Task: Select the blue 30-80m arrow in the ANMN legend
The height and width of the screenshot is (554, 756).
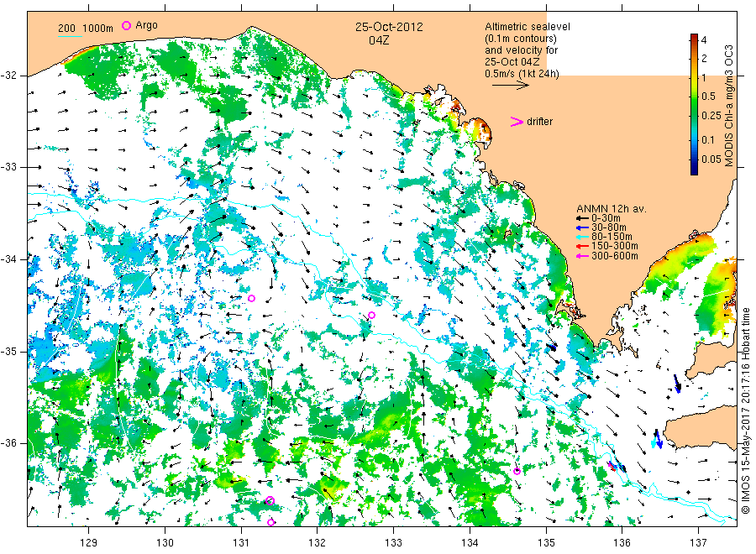Action: (582, 227)
